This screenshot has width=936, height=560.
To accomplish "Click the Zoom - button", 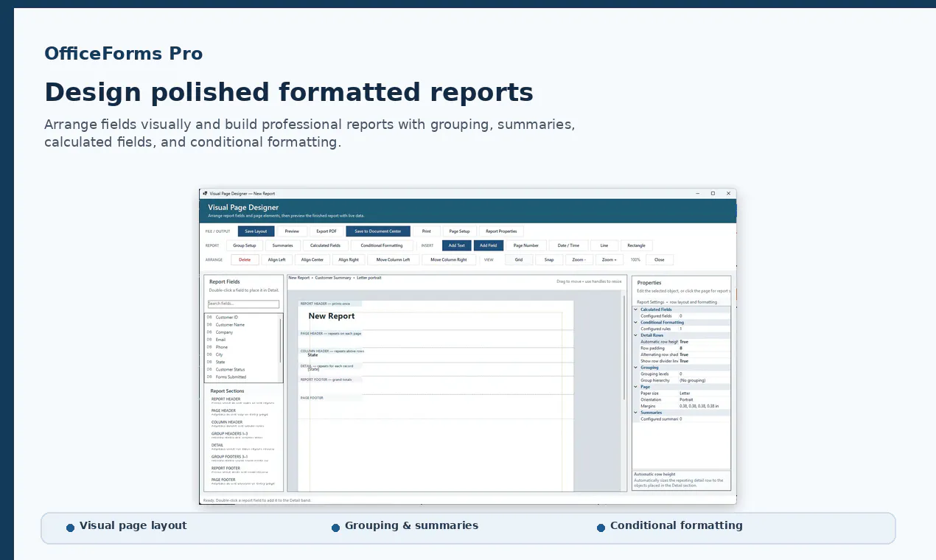I will 579,259.
